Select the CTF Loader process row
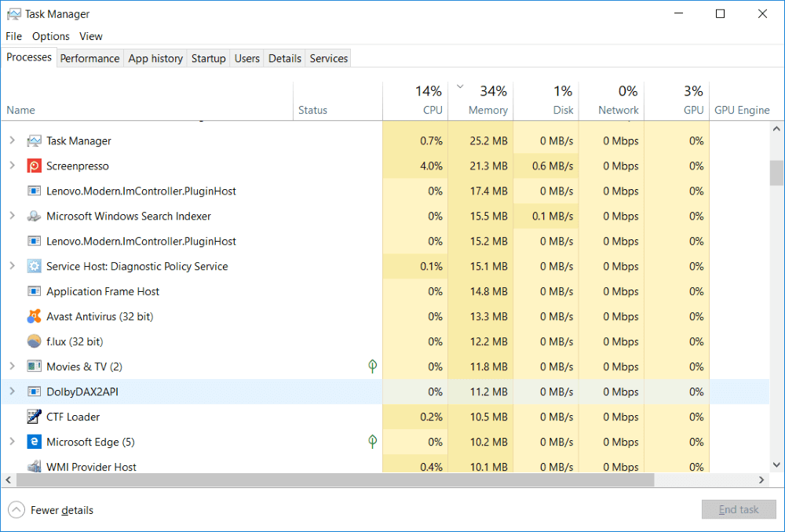 [x=385, y=417]
